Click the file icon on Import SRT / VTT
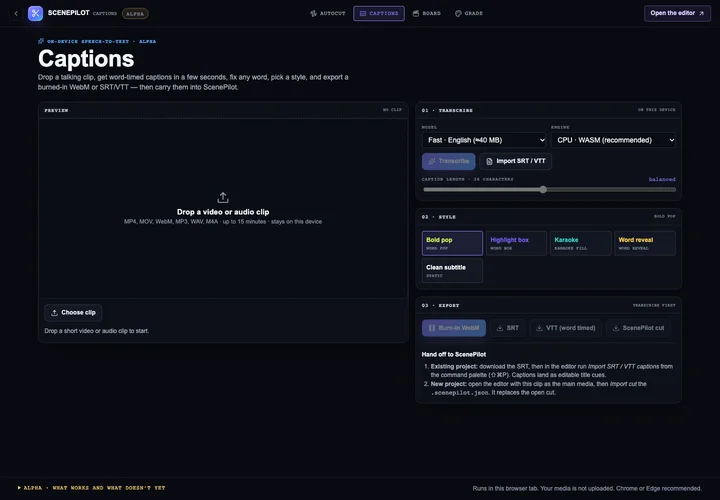The height and width of the screenshot is (500, 720). pos(489,161)
